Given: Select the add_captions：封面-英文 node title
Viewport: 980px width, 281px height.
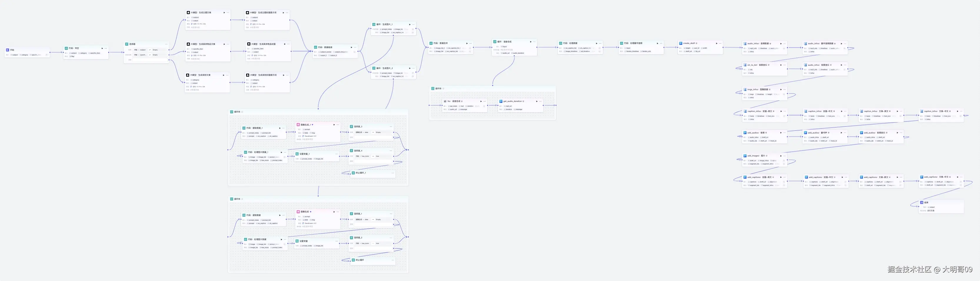Looking at the screenshot, I should (759, 177).
